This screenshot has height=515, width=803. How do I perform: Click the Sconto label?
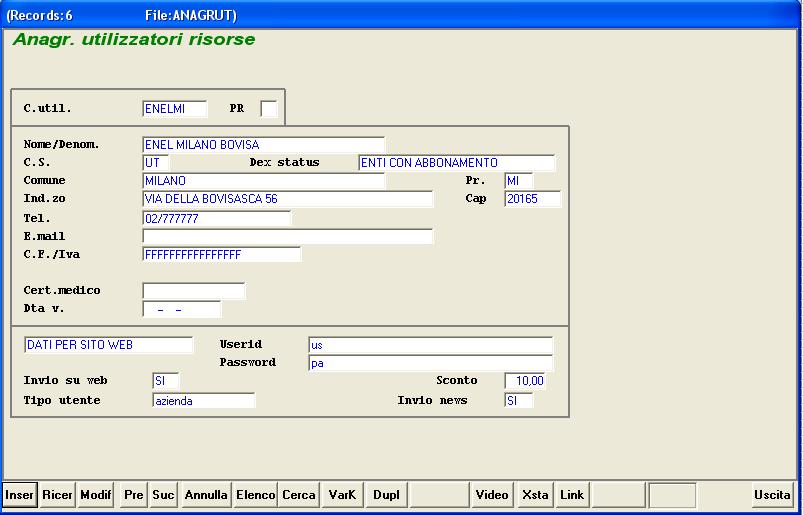(x=457, y=380)
